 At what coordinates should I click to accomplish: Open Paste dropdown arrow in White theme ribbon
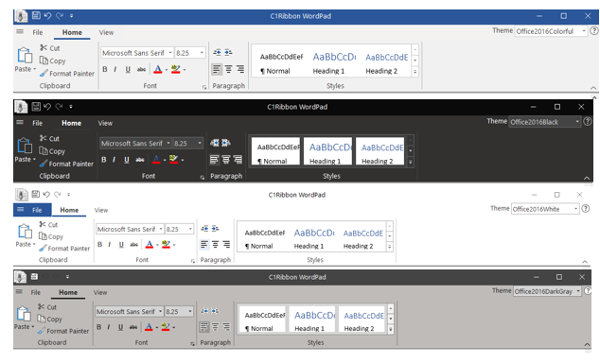click(34, 244)
